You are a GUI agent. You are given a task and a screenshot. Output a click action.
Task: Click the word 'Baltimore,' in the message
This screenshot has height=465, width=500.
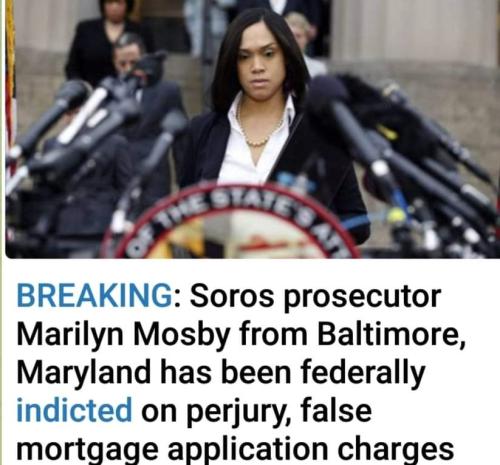click(x=391, y=334)
